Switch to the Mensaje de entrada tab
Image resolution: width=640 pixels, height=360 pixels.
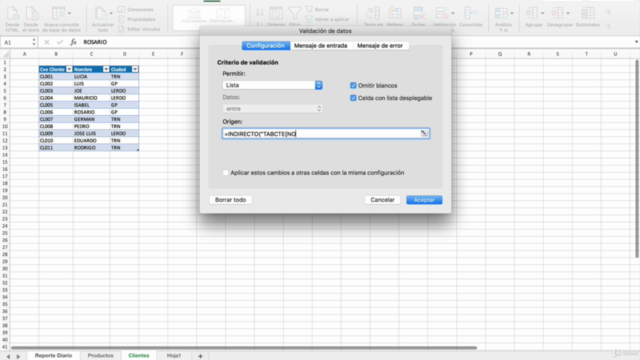coord(321,46)
